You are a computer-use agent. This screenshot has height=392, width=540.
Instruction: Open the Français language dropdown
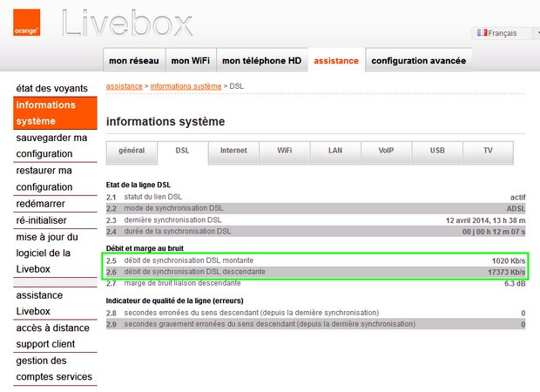505,33
